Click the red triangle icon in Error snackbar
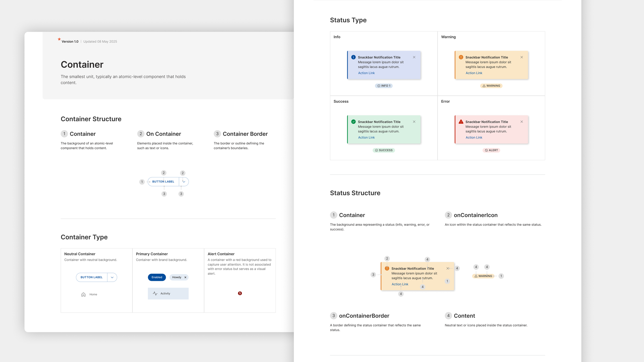This screenshot has width=644, height=362. tap(461, 122)
